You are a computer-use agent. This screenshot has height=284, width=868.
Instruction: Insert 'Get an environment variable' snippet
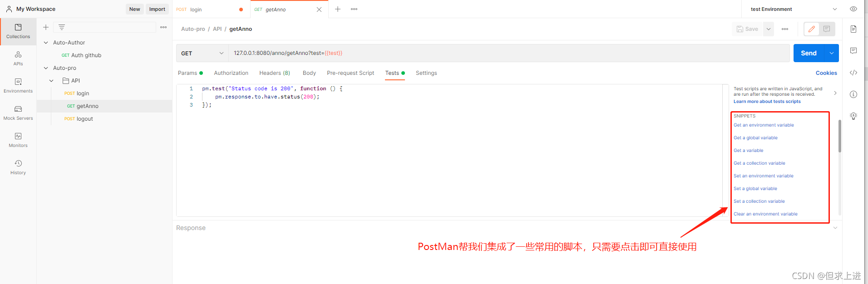click(764, 125)
